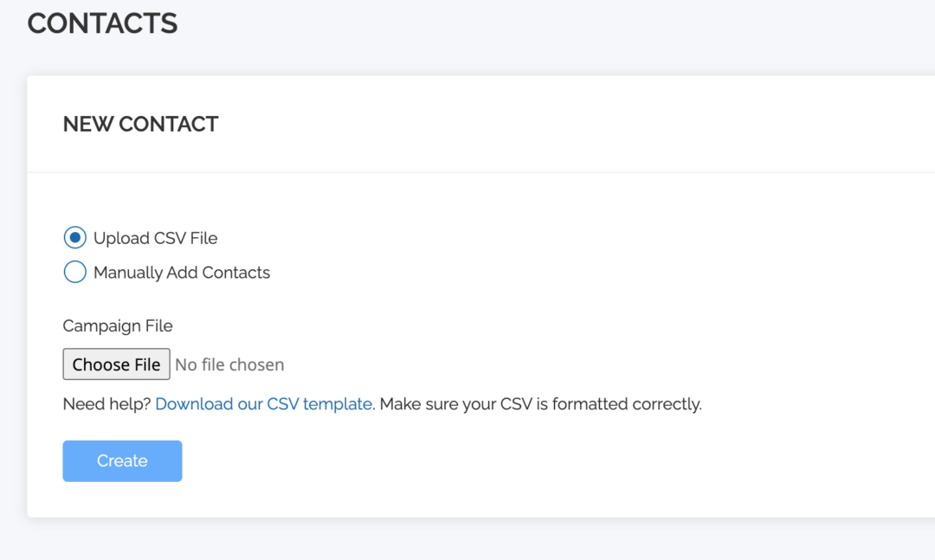The height and width of the screenshot is (560, 935).
Task: Click the NEW CONTACT panel heading
Action: pyautogui.click(x=140, y=124)
